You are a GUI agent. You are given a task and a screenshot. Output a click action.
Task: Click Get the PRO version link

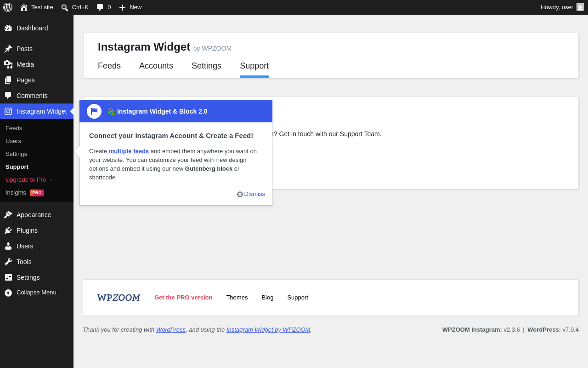[x=183, y=297]
